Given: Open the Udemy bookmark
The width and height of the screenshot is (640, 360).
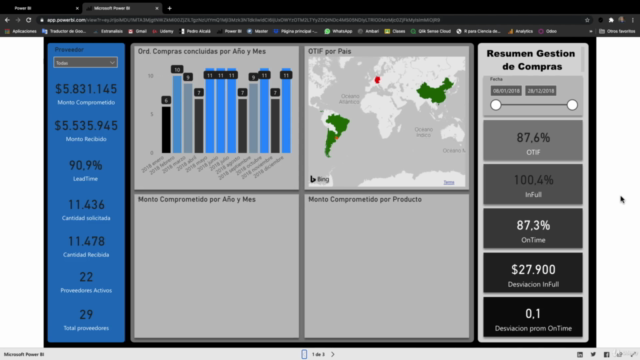Looking at the screenshot, I should [163, 31].
